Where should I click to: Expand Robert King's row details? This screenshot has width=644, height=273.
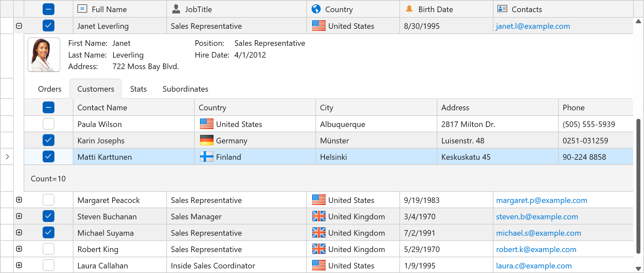tap(19, 249)
